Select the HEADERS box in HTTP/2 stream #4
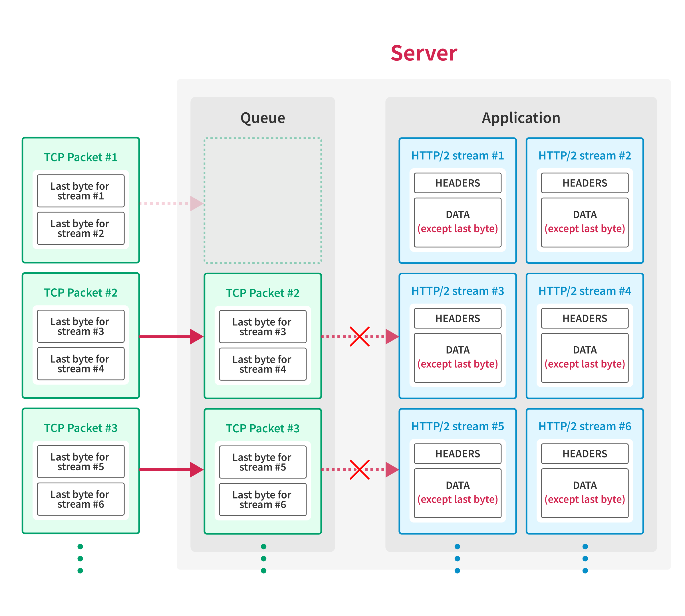The height and width of the screenshot is (616, 685). click(x=585, y=319)
